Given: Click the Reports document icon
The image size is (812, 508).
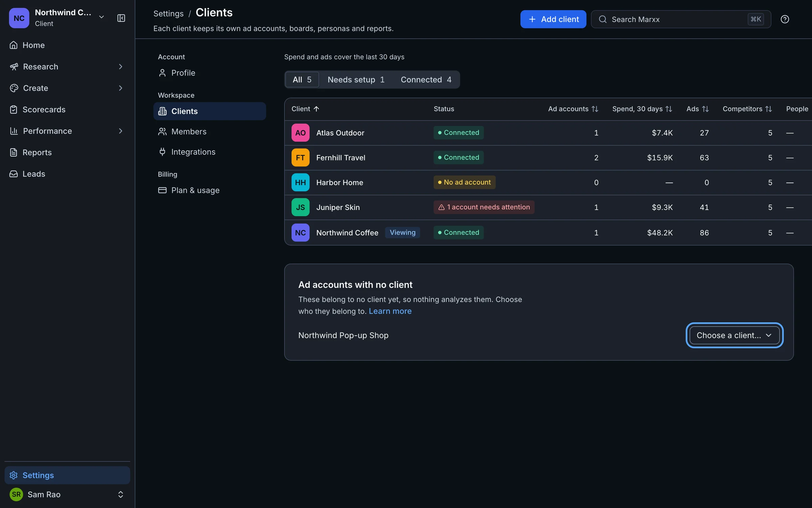Looking at the screenshot, I should [14, 152].
